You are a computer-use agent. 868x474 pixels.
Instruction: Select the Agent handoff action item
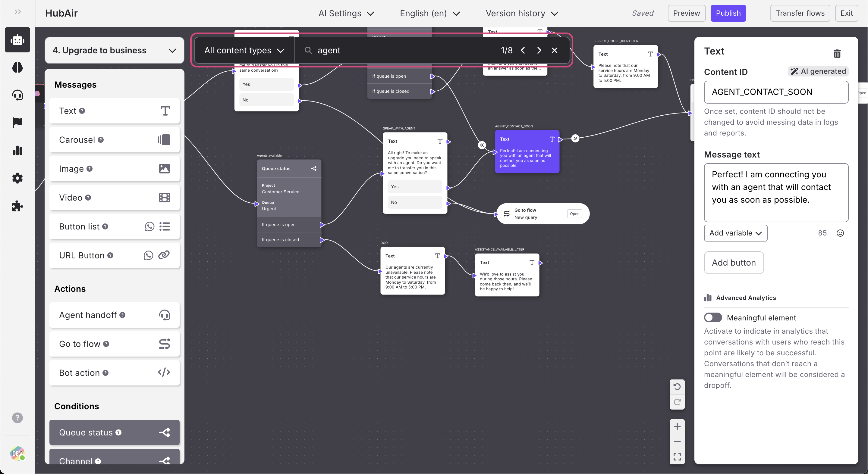point(114,315)
